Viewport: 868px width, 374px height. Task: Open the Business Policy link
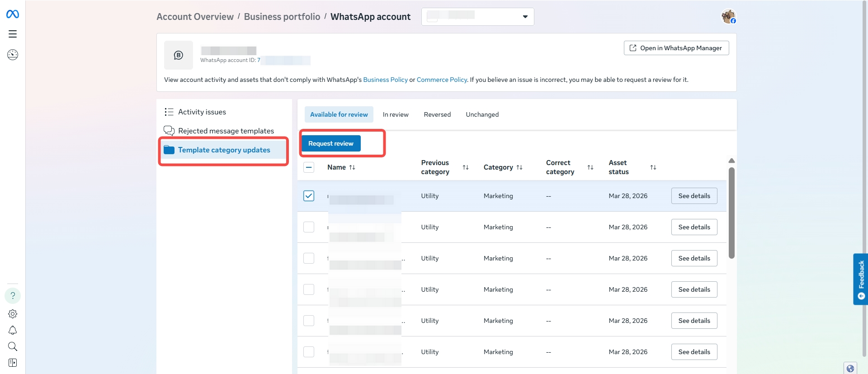point(385,80)
